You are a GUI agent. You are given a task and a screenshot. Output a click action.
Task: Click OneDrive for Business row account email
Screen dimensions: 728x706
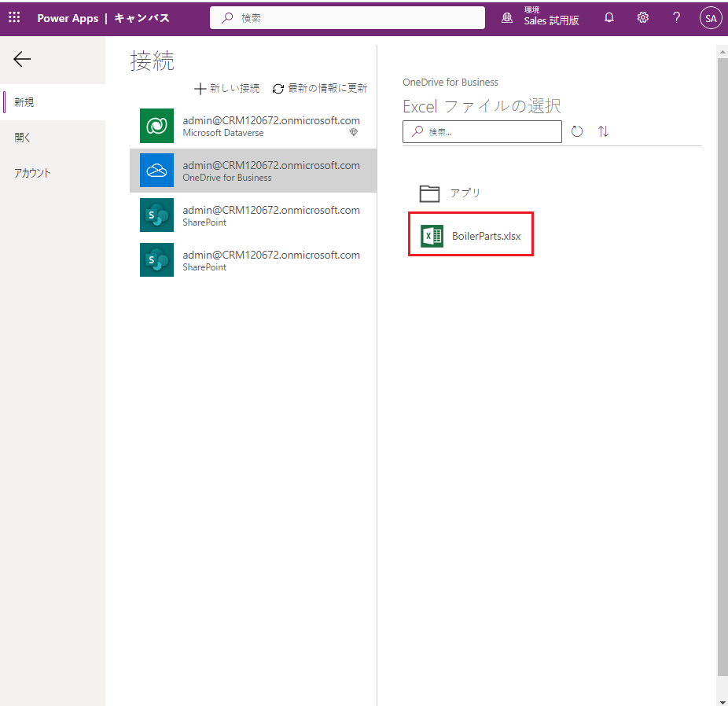coord(271,165)
